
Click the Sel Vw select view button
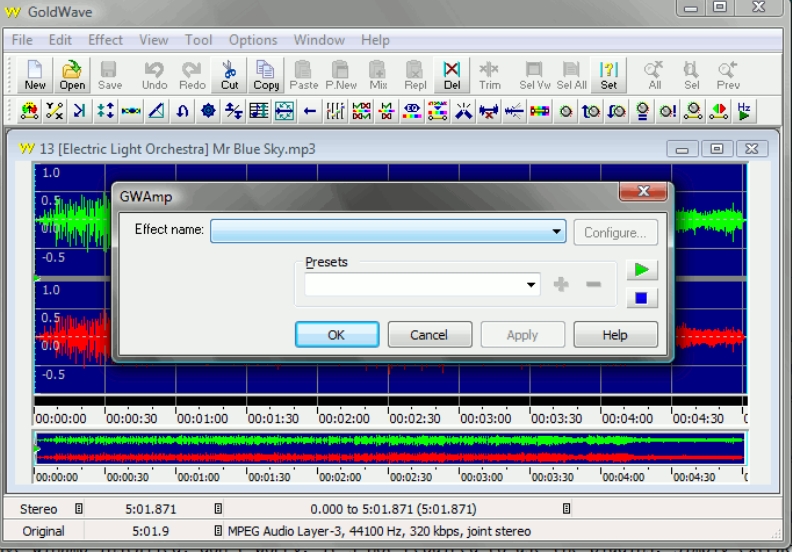(534, 75)
